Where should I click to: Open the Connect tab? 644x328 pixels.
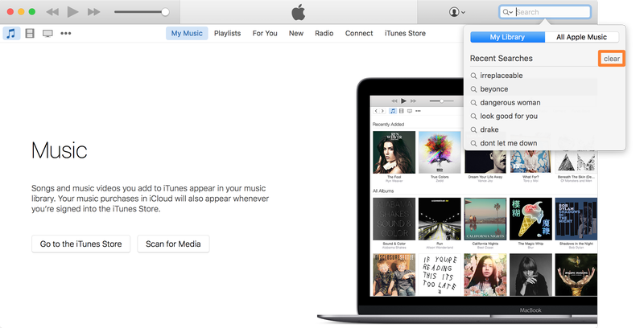pyautogui.click(x=359, y=33)
